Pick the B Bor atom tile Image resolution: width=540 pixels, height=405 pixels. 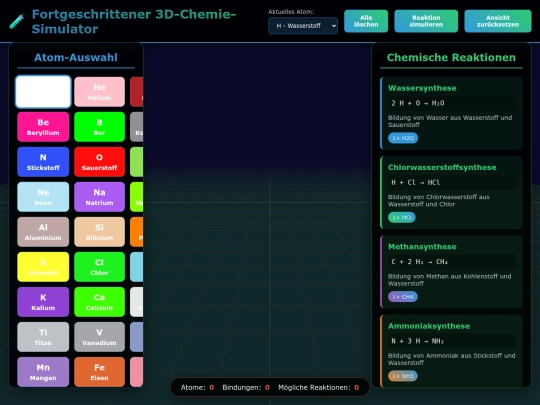[x=99, y=127]
